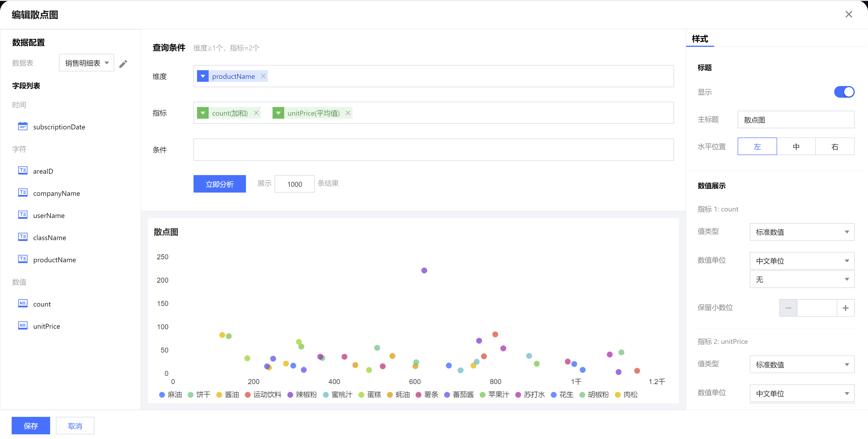Switch to the 样式 tab
The width and height of the screenshot is (868, 439).
(700, 39)
